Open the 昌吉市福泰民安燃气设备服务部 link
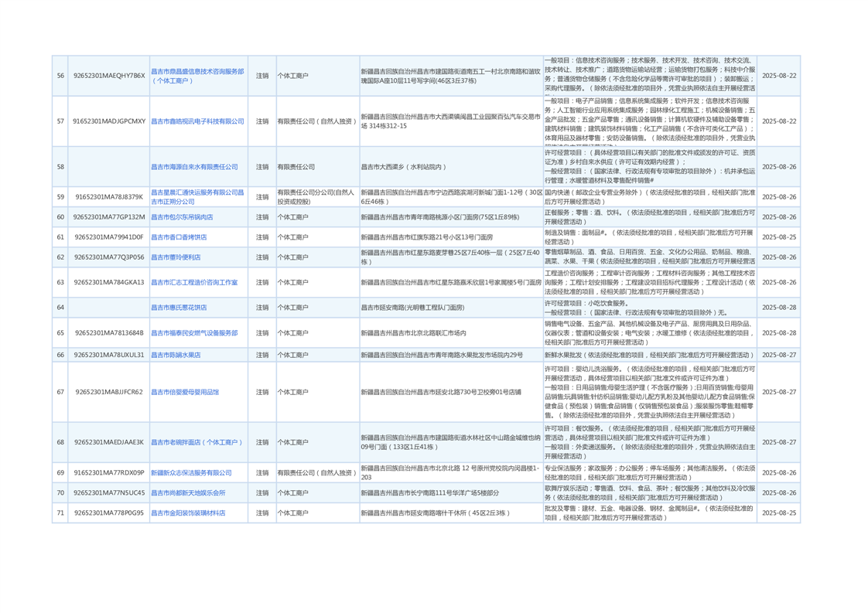The image size is (868, 613). 194,333
